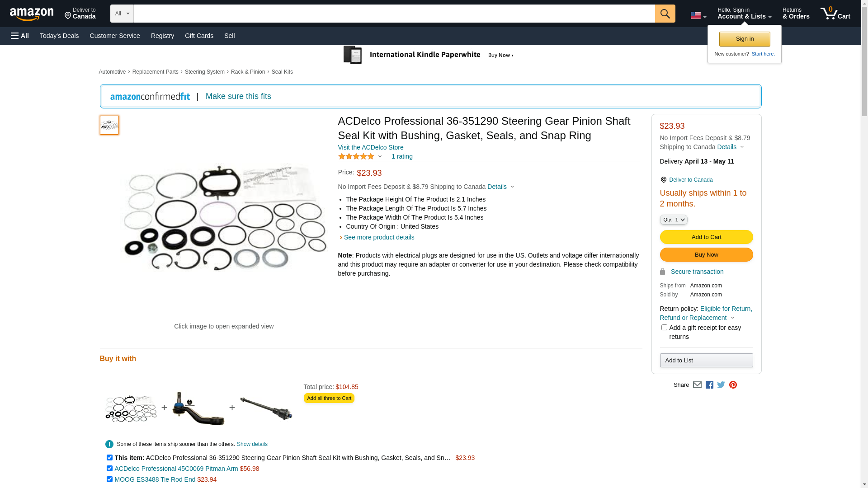
Task: Open the shopping cart icon
Action: point(835,14)
